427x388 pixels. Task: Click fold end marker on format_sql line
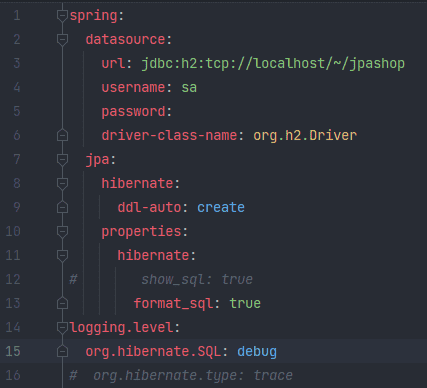[62, 303]
